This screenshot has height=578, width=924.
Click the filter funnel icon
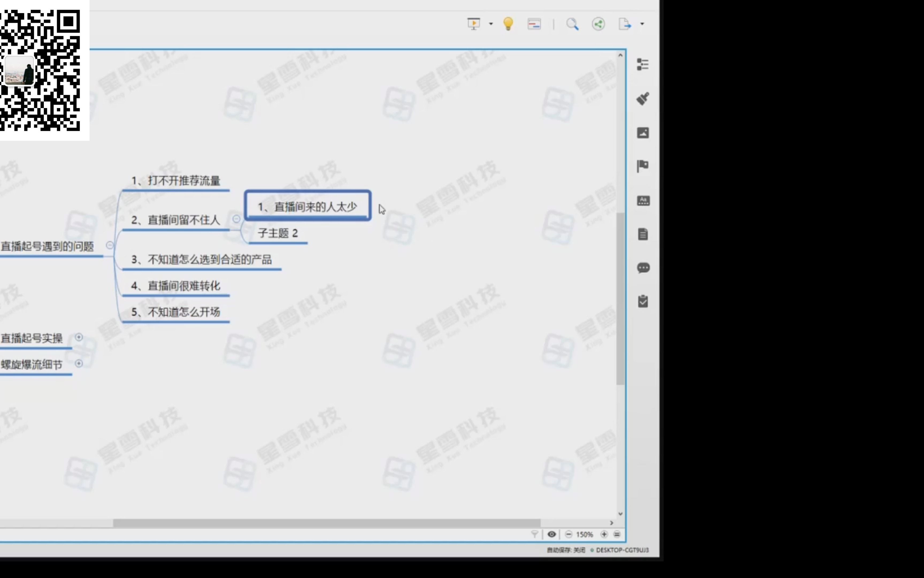[534, 534]
